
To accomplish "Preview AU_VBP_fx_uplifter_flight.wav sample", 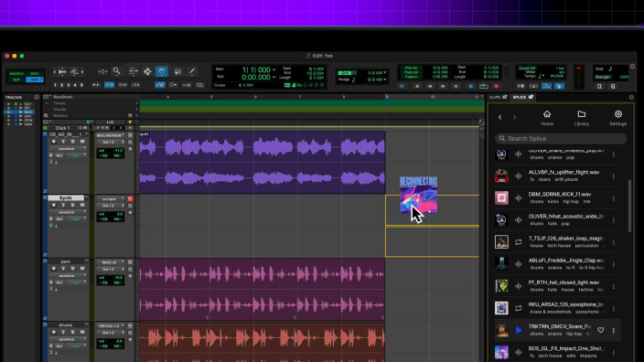I will click(519, 176).
